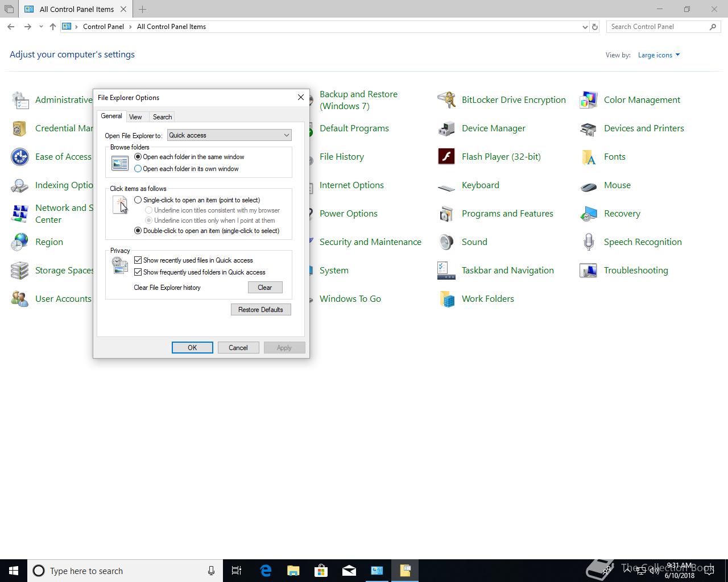Toggle Show frequently used folders in Quick access
The height and width of the screenshot is (582, 728).
(x=200, y=272)
